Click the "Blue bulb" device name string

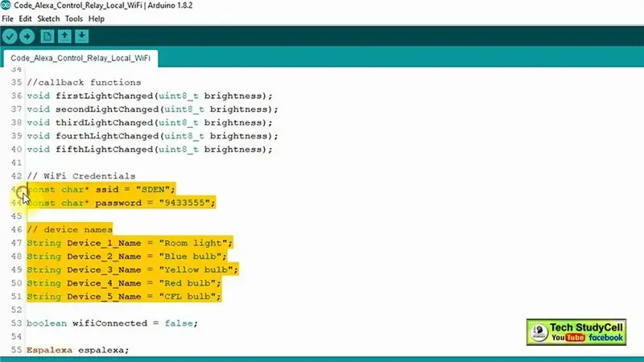[x=190, y=257]
